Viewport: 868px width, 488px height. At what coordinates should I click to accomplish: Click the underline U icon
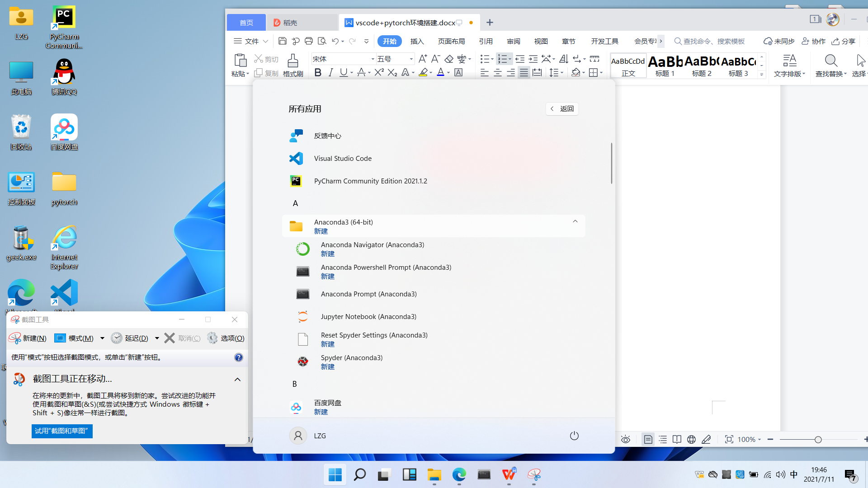pos(344,72)
